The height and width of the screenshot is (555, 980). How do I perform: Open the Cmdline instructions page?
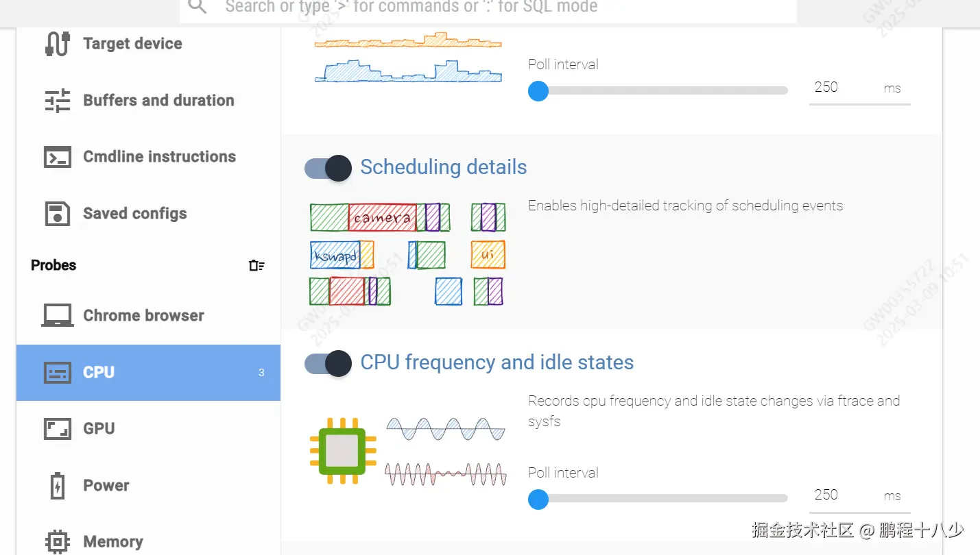159,157
